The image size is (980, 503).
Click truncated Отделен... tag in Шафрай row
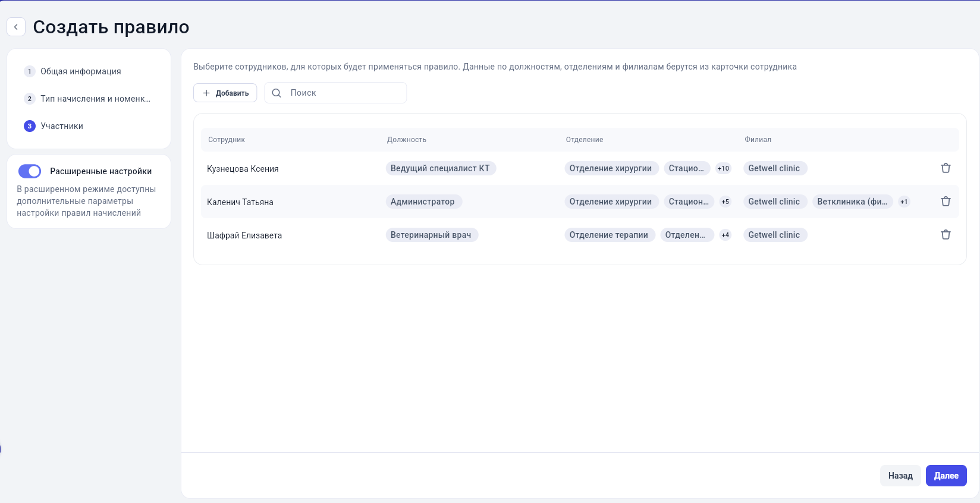(687, 235)
